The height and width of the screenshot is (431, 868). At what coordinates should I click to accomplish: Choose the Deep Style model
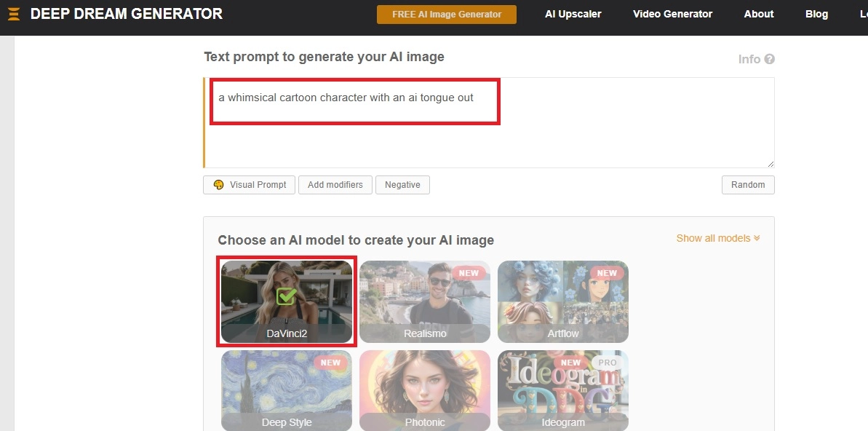coord(286,390)
